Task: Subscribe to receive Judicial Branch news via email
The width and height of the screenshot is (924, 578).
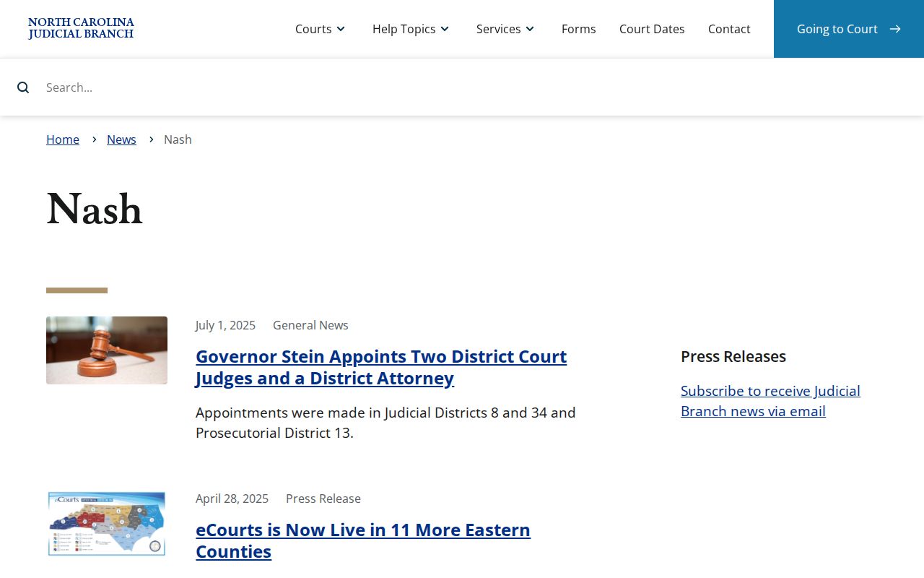Action: point(770,401)
